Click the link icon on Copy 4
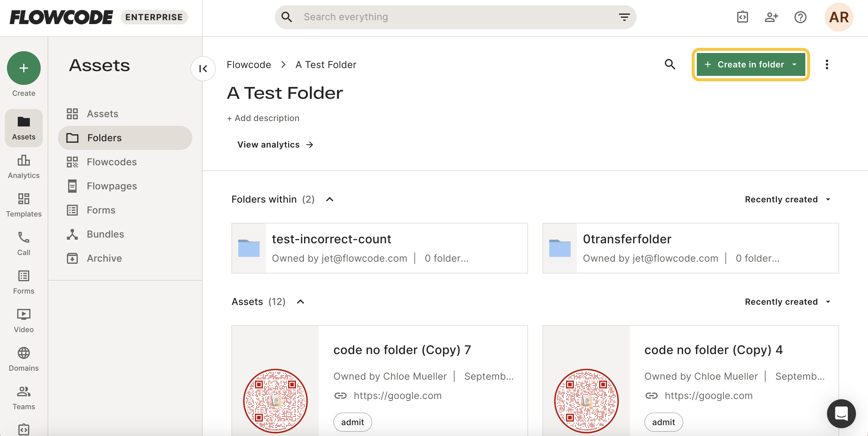 [651, 395]
